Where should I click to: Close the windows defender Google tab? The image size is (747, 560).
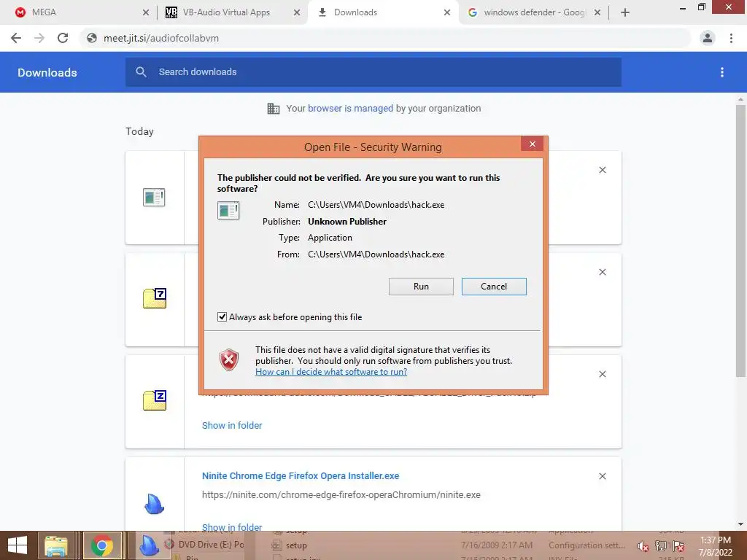pyautogui.click(x=597, y=12)
